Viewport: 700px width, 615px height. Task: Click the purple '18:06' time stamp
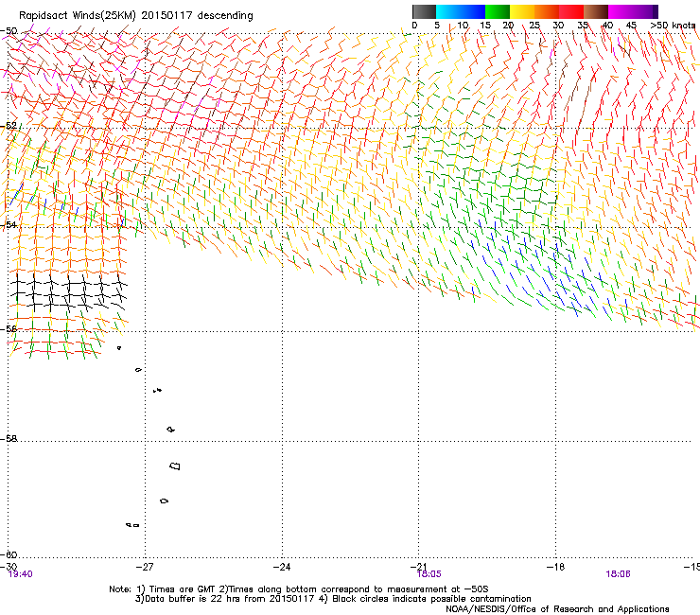618,574
